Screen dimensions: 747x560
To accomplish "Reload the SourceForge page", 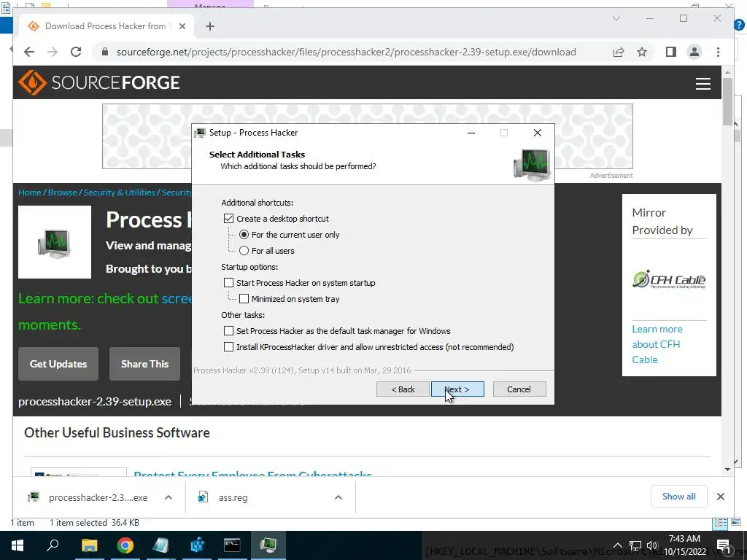I will click(x=76, y=52).
